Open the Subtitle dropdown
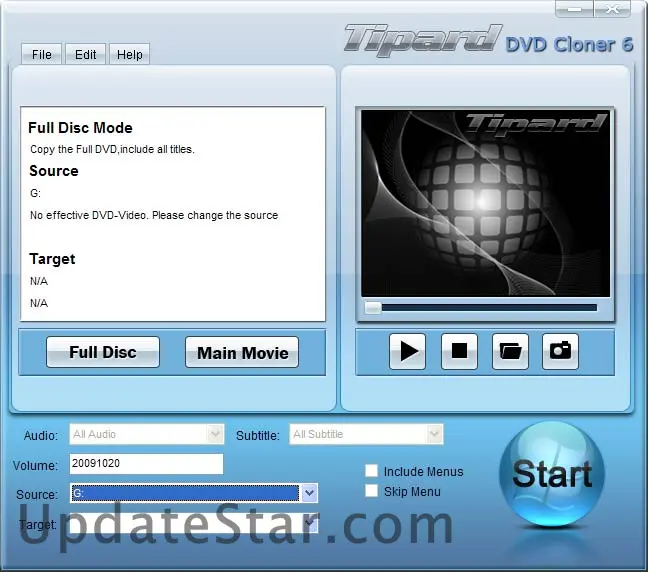The height and width of the screenshot is (572, 649). pos(434,434)
